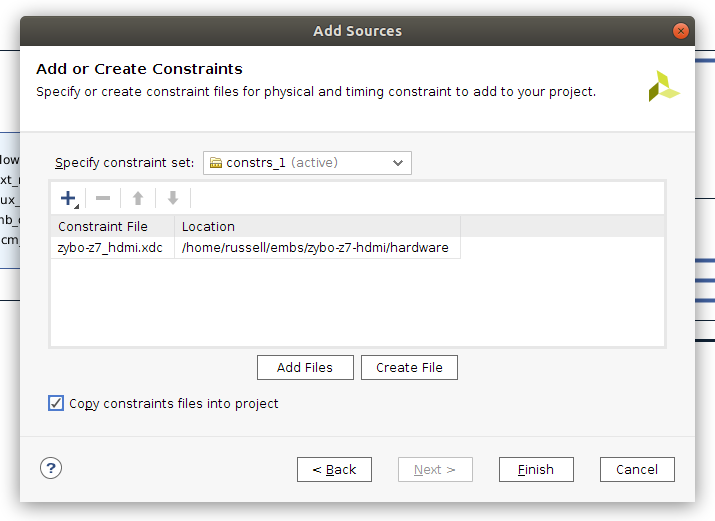715x521 pixels.
Task: Toggle Copy constraints files into project
Action: (x=56, y=404)
